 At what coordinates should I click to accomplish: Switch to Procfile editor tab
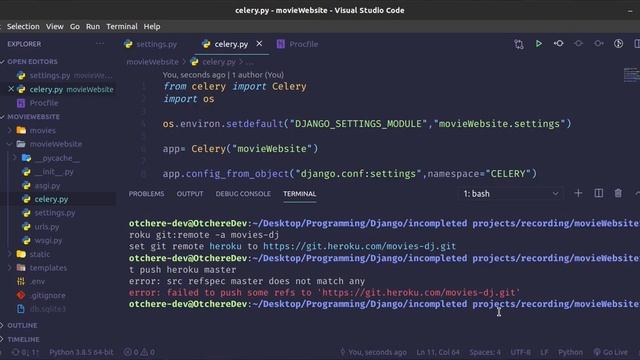tap(297, 44)
